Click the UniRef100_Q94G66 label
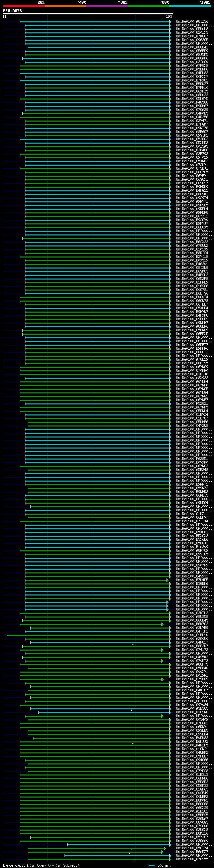The width and height of the screenshot is (214, 868). [x=192, y=760]
